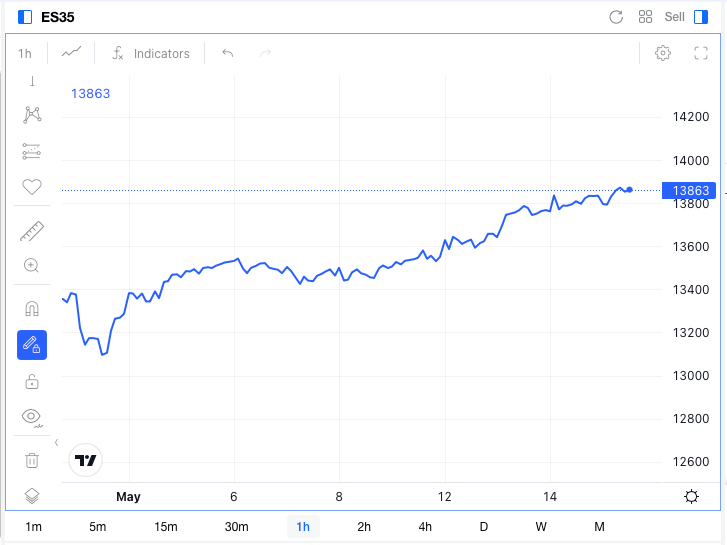Add chart to favorites heart icon
The width and height of the screenshot is (727, 545).
click(x=32, y=187)
